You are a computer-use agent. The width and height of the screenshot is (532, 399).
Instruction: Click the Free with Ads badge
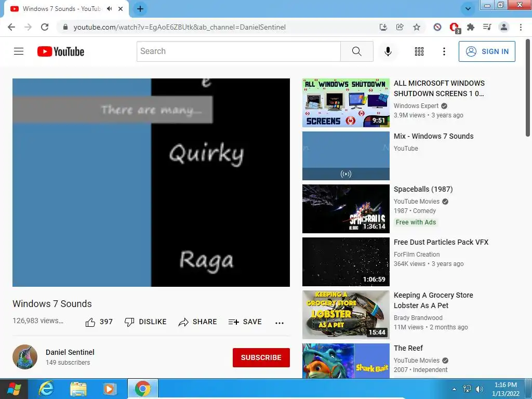tap(416, 222)
